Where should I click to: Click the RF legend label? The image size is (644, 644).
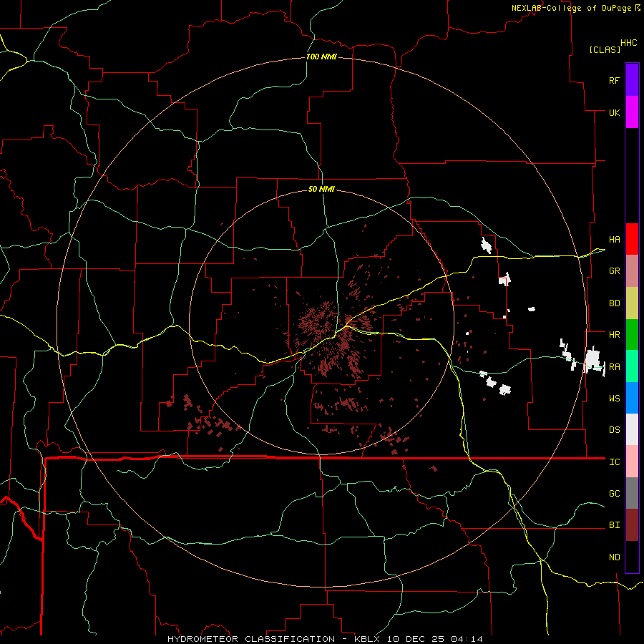614,81
